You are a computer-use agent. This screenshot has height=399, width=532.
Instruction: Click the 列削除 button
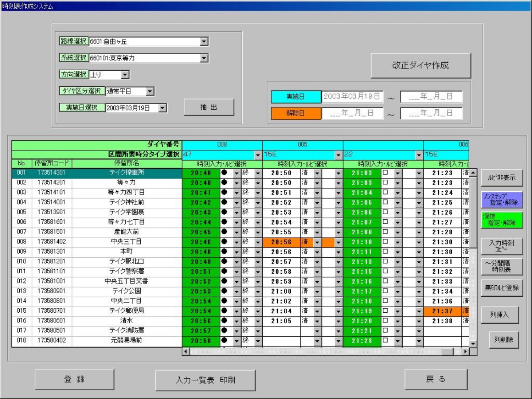click(x=504, y=340)
